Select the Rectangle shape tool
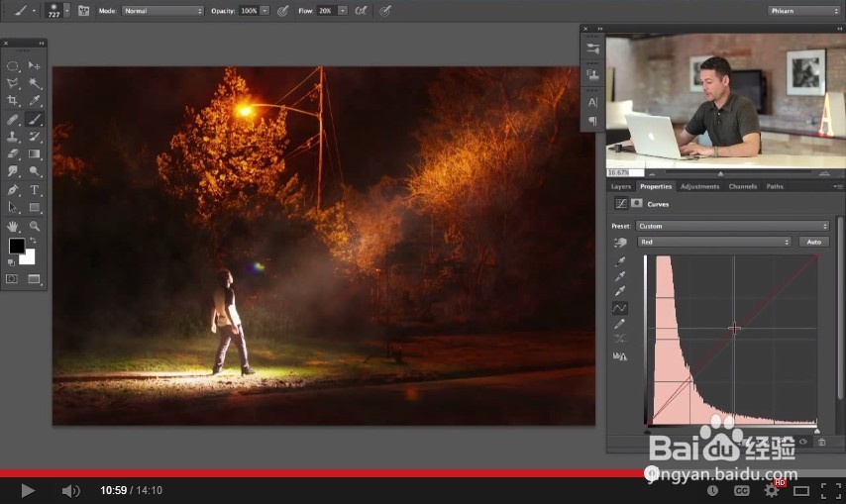The width and height of the screenshot is (846, 504). click(35, 207)
